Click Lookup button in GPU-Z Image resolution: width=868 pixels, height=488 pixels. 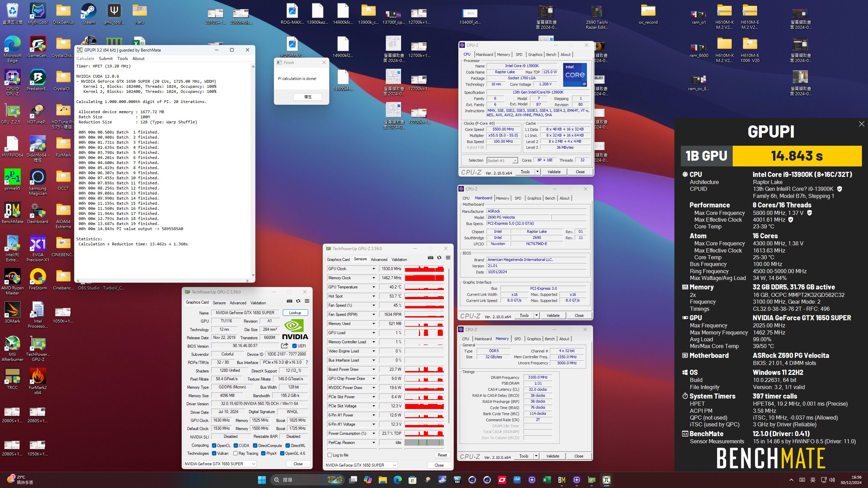[x=295, y=313]
